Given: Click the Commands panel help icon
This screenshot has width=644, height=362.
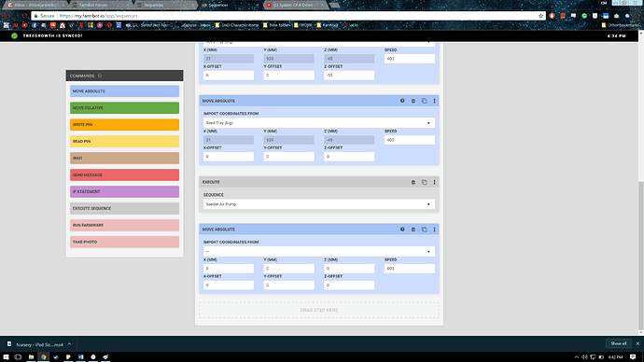Looking at the screenshot, I should click(x=100, y=76).
